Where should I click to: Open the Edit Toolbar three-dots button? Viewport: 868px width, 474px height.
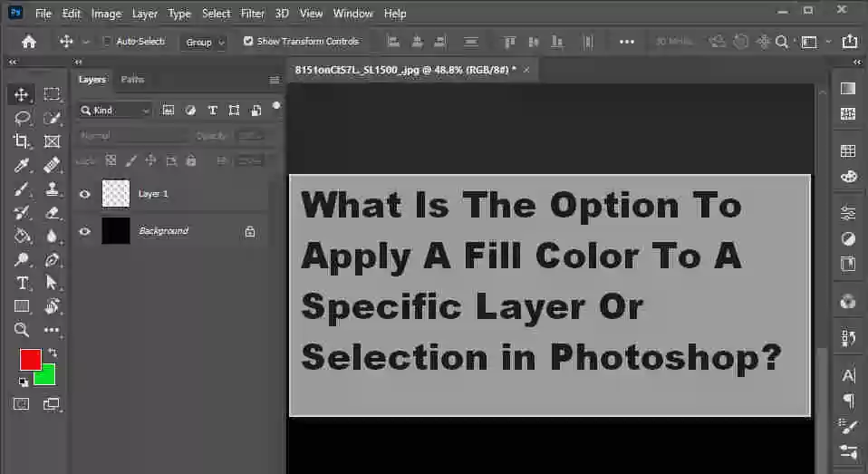pos(52,330)
